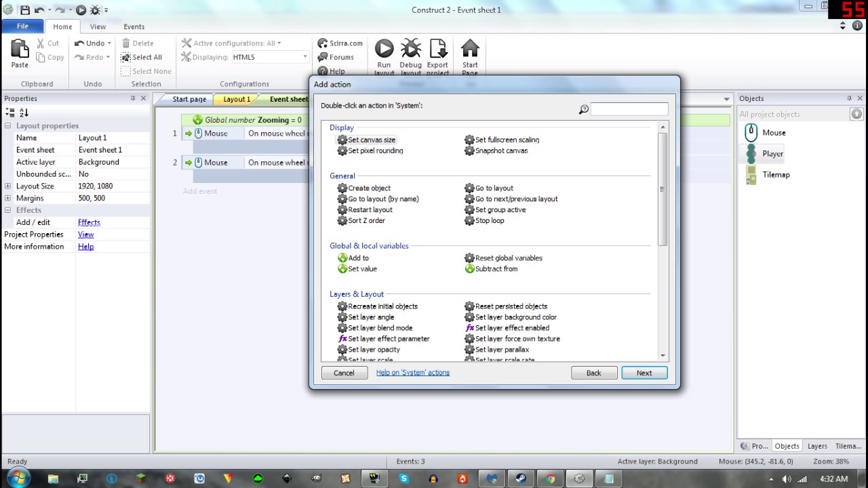Open the Forums icon in ribbon
The height and width of the screenshot is (488, 868).
pyautogui.click(x=323, y=58)
